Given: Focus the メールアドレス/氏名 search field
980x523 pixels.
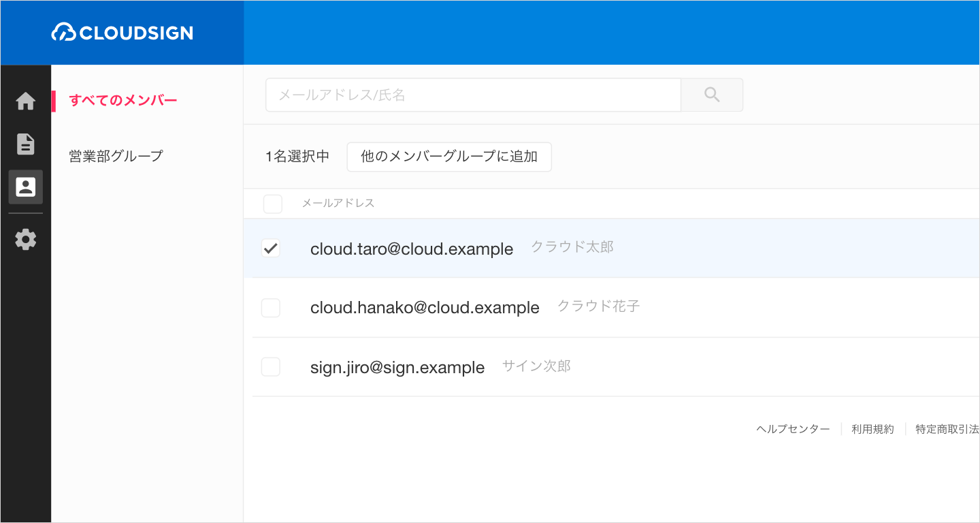Looking at the screenshot, I should pos(473,95).
